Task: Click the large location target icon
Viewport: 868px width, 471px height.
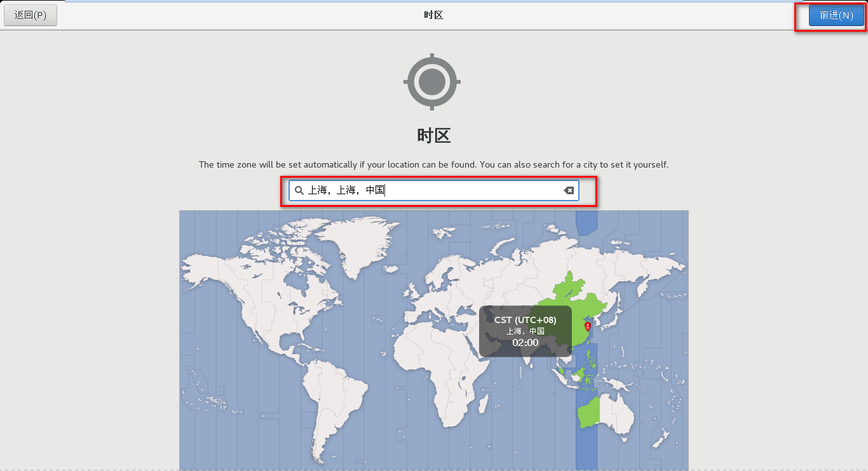Action: click(432, 81)
